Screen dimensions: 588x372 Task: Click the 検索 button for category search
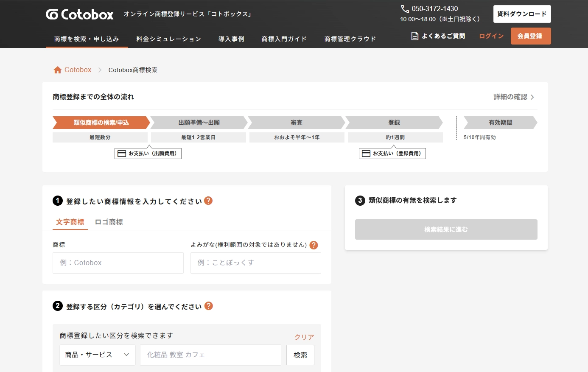click(x=300, y=355)
